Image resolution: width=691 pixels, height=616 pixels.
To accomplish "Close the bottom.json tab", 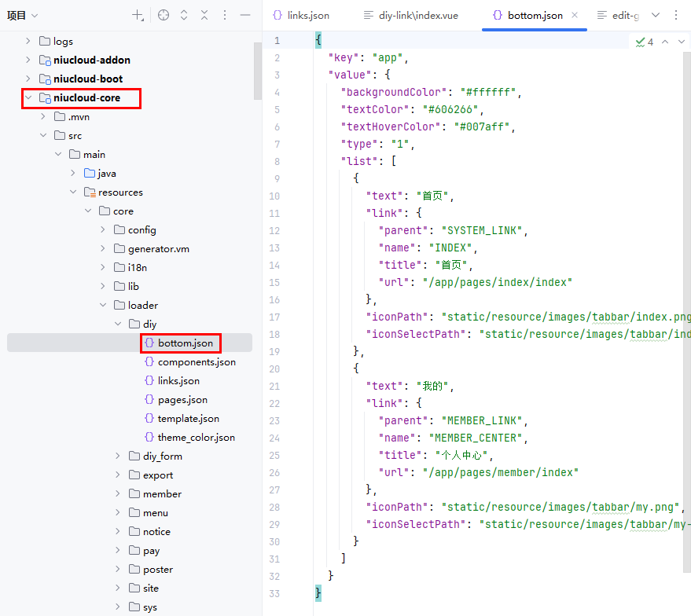I will point(575,15).
